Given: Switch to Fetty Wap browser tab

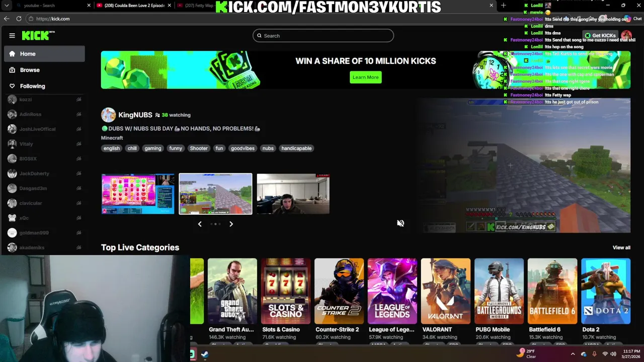Looking at the screenshot, I should click(x=196, y=6).
